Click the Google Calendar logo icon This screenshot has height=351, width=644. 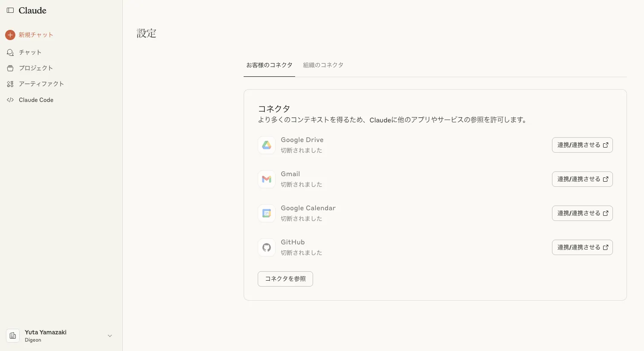coord(267,213)
